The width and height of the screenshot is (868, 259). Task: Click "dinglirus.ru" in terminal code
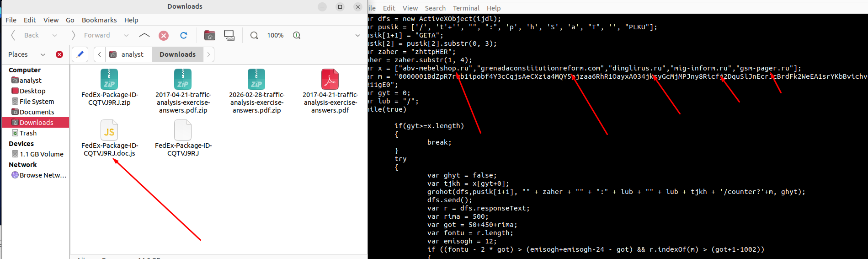[638, 68]
